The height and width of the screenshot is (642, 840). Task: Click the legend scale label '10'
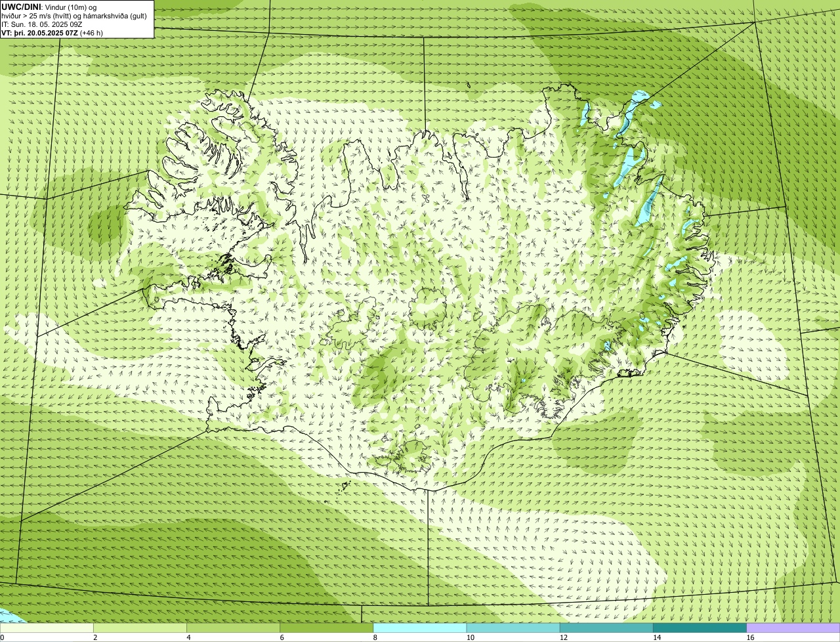click(471, 637)
